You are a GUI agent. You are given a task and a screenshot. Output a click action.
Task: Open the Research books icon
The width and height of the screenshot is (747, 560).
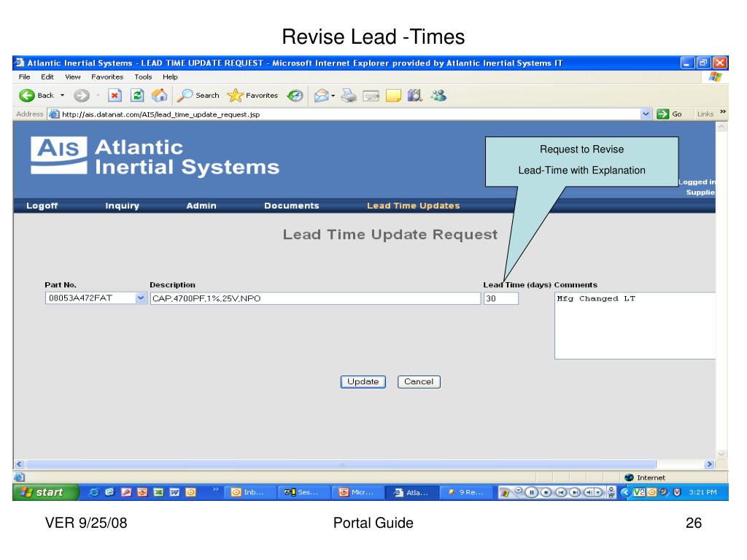[415, 96]
